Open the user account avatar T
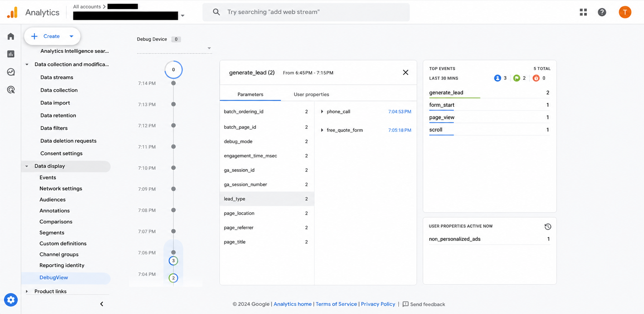Viewport: 644px width, 314px height. [625, 12]
